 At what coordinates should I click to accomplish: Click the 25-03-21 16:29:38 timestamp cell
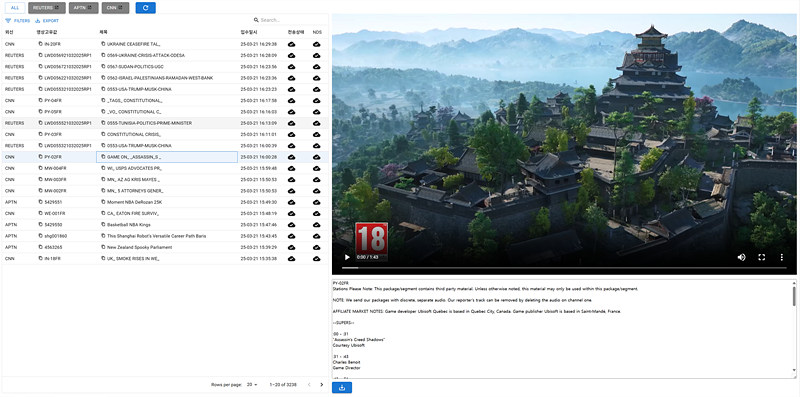259,44
